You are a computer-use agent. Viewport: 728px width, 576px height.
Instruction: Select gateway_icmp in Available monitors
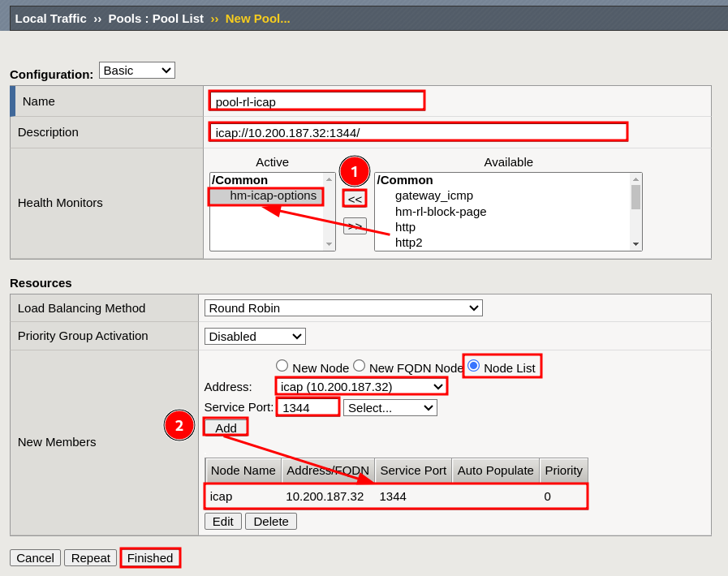tap(433, 196)
